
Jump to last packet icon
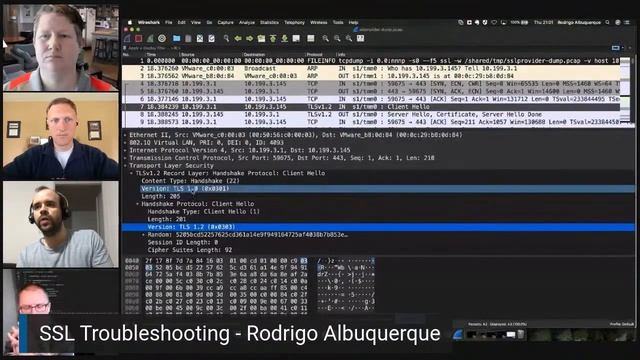284,38
